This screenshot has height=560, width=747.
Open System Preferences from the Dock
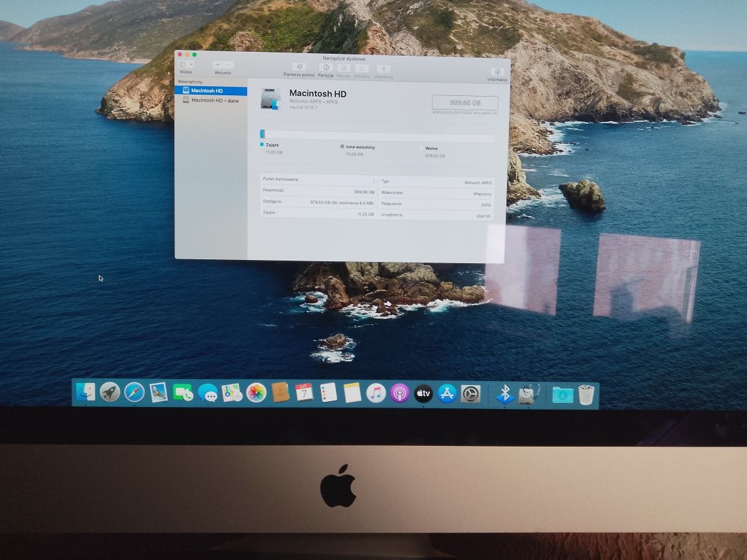coord(471,394)
